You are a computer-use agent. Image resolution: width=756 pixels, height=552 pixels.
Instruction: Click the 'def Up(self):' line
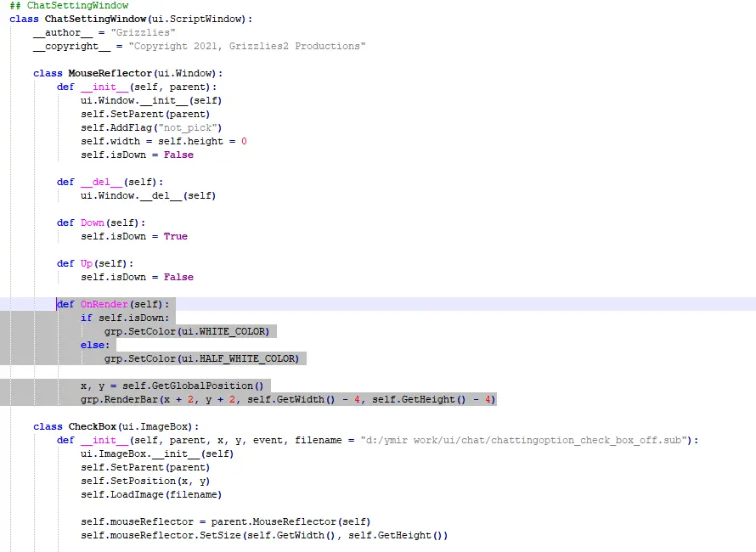(x=95, y=263)
